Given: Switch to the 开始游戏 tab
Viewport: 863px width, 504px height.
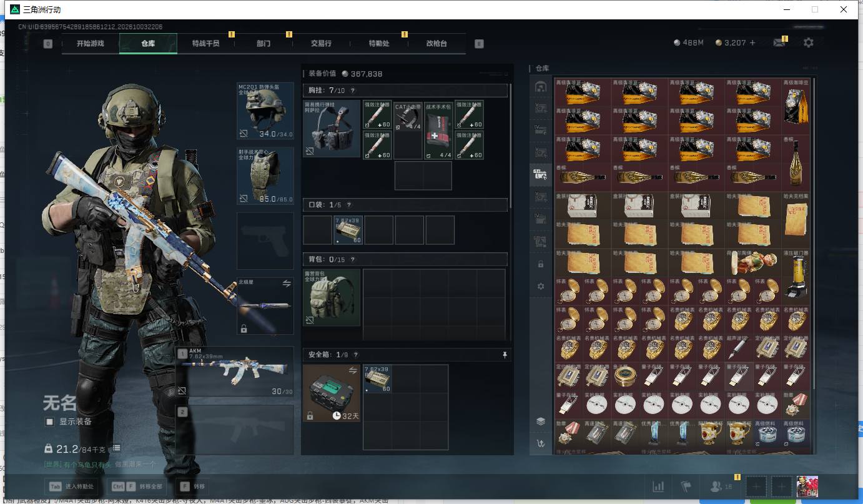Looking at the screenshot, I should point(91,44).
